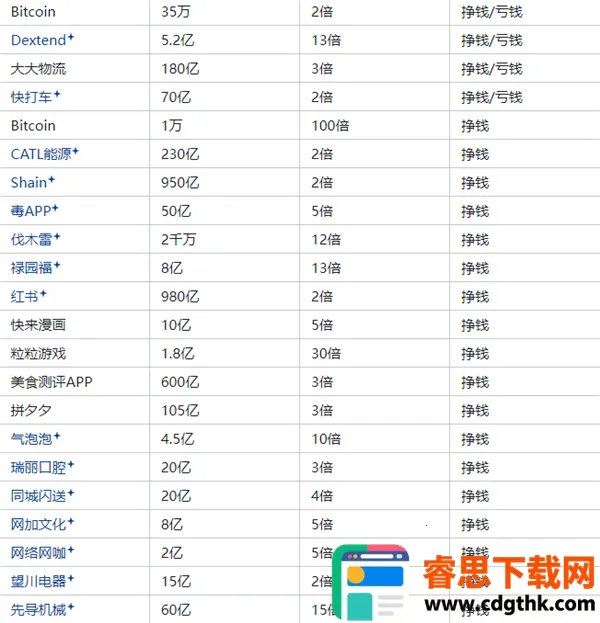Click 挣钱/亏钱 in the Dextend row
Screen dimensions: 600x623
492,40
